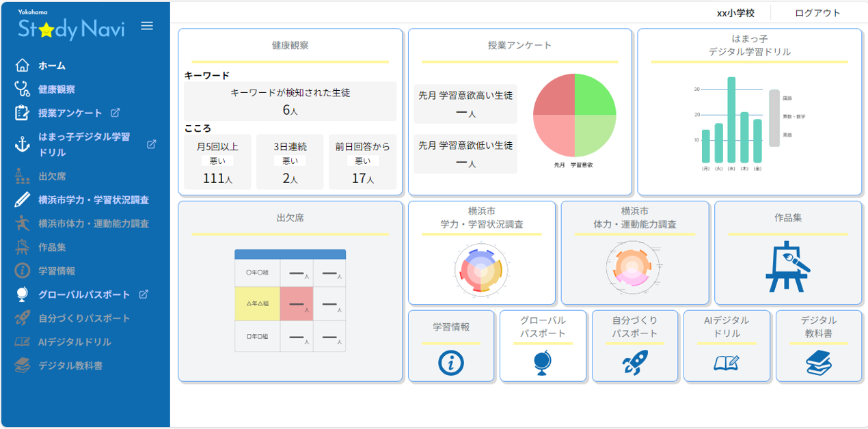Click the tallest bar in the drill bar chart

pyautogui.click(x=731, y=120)
